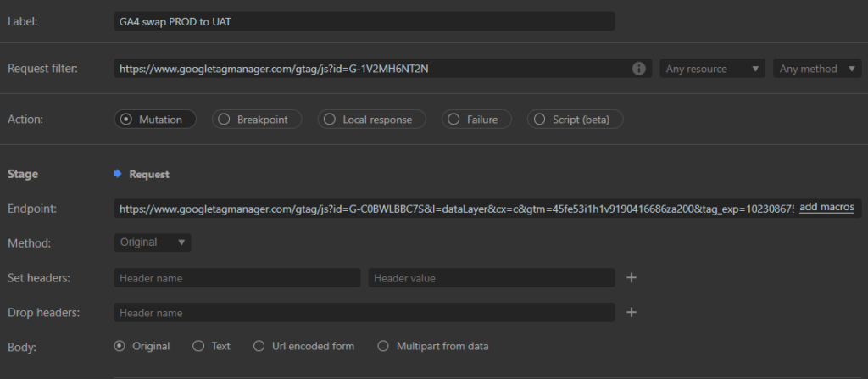Choose Original body option

coord(142,346)
